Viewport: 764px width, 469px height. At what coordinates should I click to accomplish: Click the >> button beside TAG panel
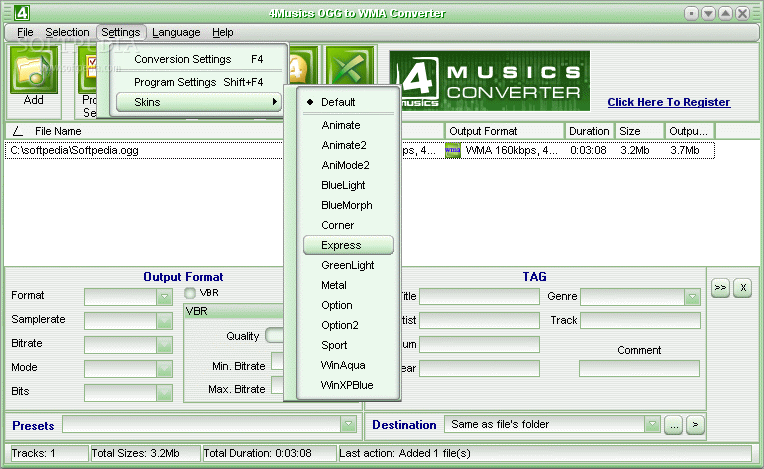click(720, 287)
